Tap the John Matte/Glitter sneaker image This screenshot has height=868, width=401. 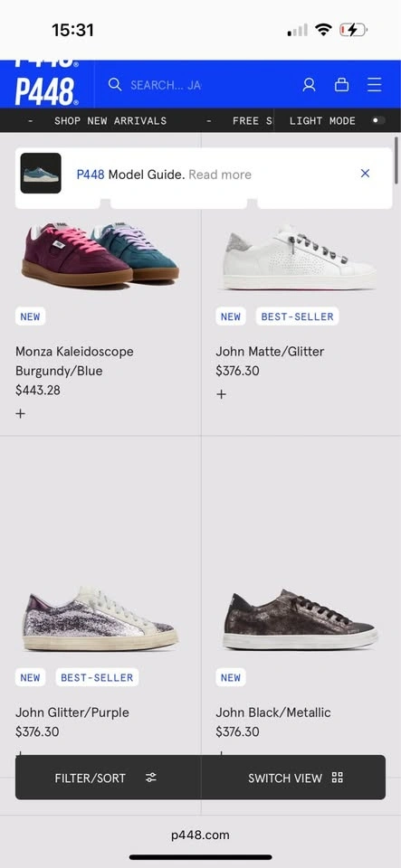pos(300,257)
